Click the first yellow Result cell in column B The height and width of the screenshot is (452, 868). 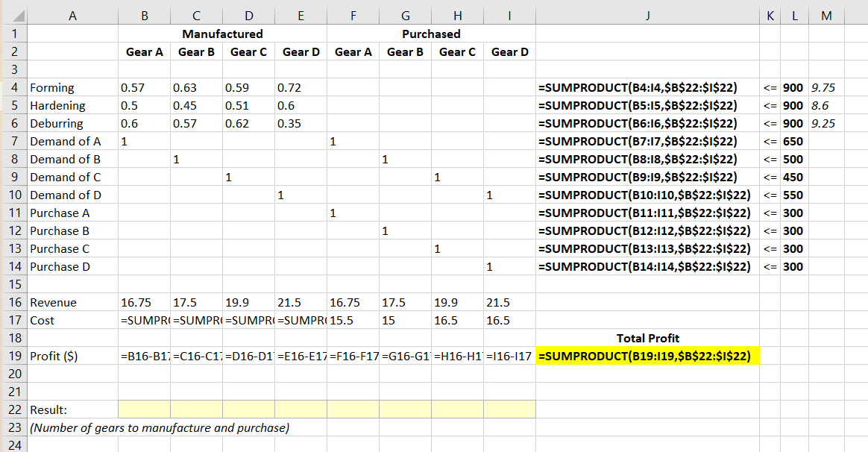pyautogui.click(x=144, y=409)
